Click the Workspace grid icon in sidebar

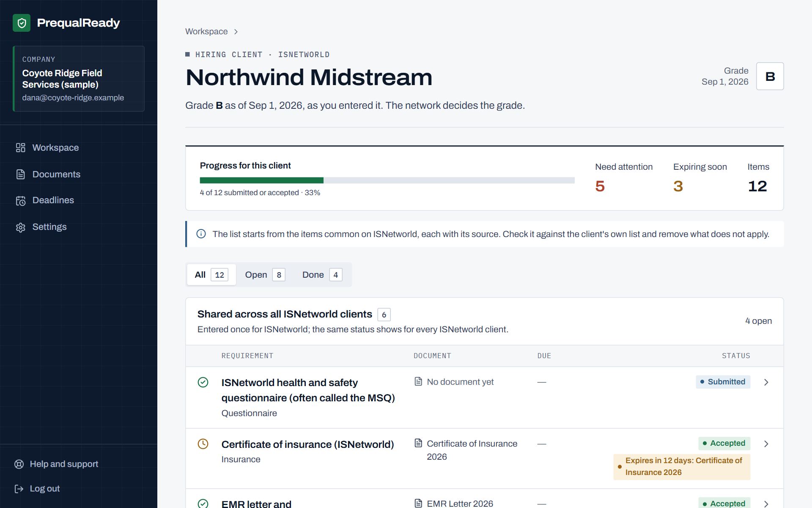click(x=21, y=148)
